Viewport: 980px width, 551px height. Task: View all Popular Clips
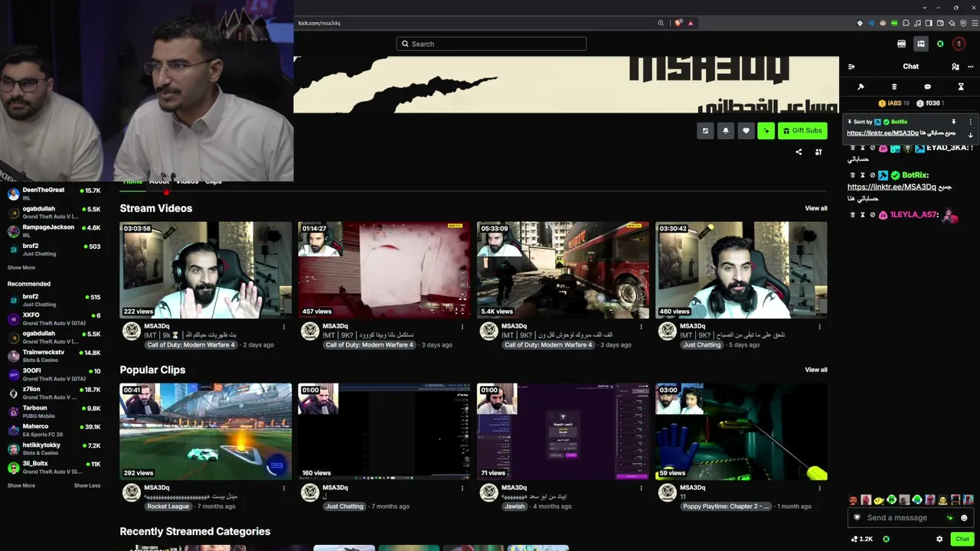(x=816, y=370)
